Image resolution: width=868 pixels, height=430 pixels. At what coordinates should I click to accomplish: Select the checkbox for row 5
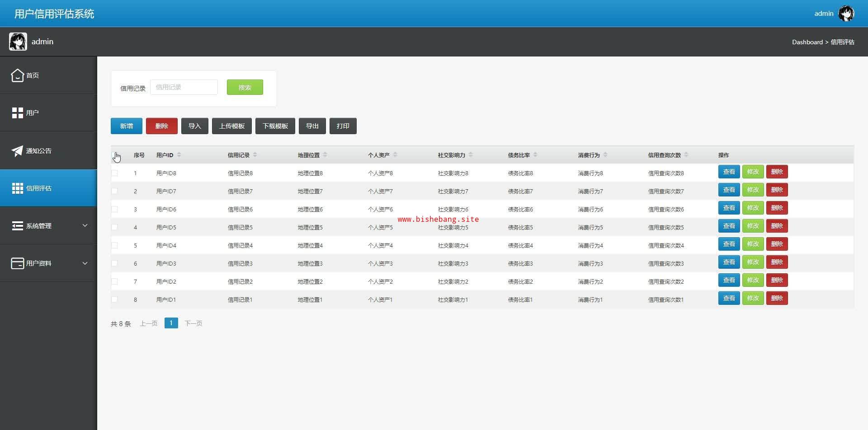(x=114, y=245)
